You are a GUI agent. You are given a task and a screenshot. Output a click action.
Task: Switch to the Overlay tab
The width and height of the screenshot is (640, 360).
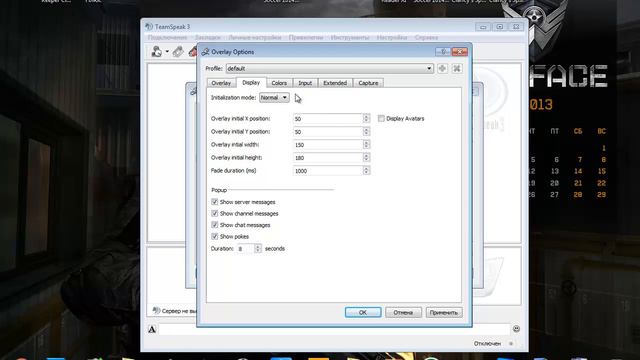point(221,83)
